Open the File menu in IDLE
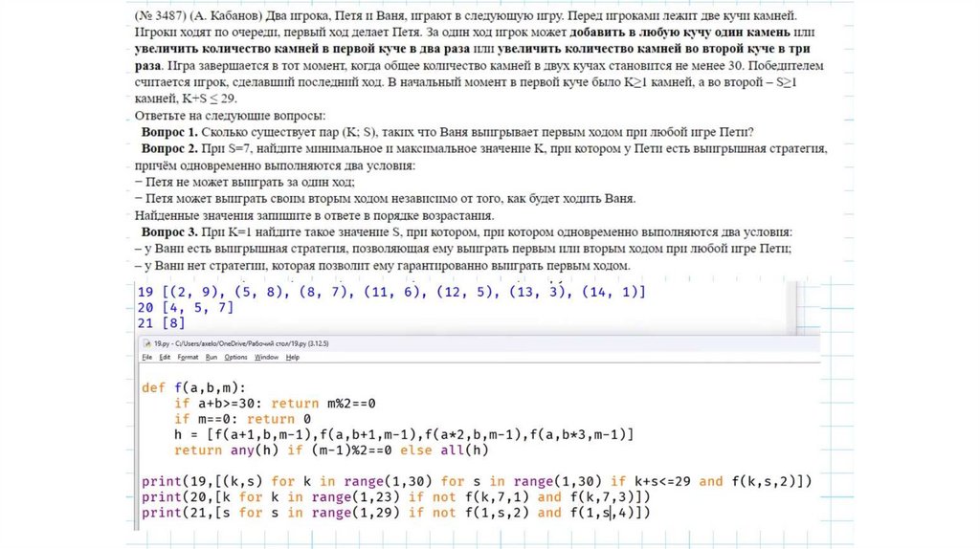The height and width of the screenshot is (549, 980). [146, 358]
